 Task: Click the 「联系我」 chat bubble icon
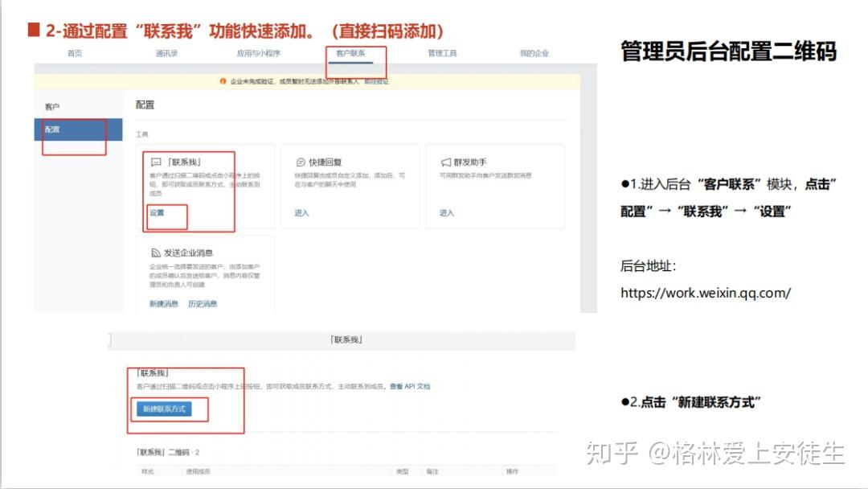[x=156, y=162]
